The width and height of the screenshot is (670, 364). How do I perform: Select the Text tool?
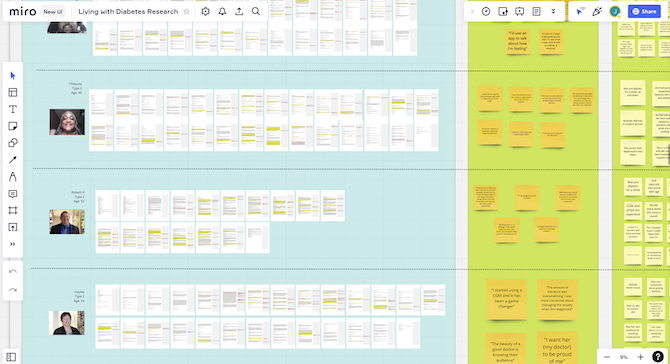tap(12, 109)
